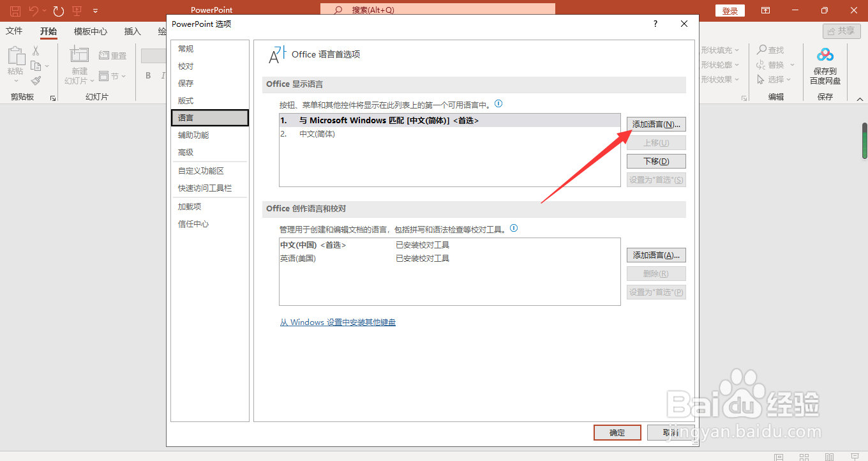Click the Find magnifier button
Image resolution: width=868 pixels, height=461 pixels.
coord(770,50)
